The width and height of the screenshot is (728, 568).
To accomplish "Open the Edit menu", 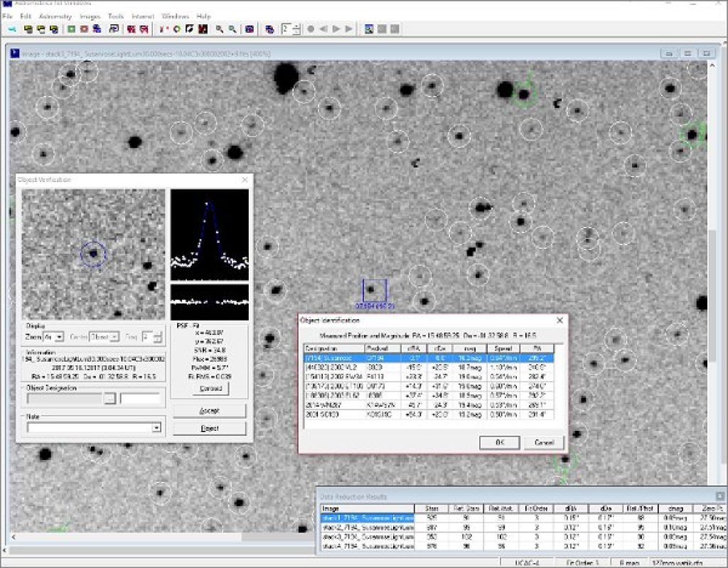I will click(26, 16).
